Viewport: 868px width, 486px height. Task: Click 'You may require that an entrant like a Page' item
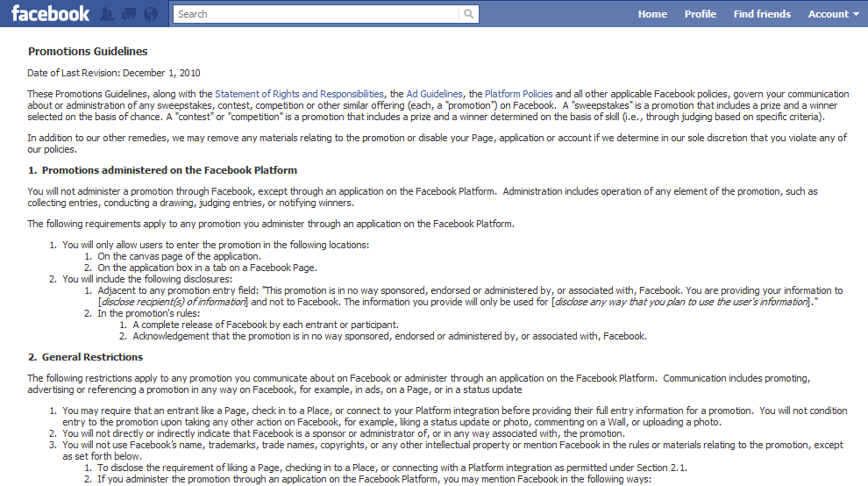point(454,416)
